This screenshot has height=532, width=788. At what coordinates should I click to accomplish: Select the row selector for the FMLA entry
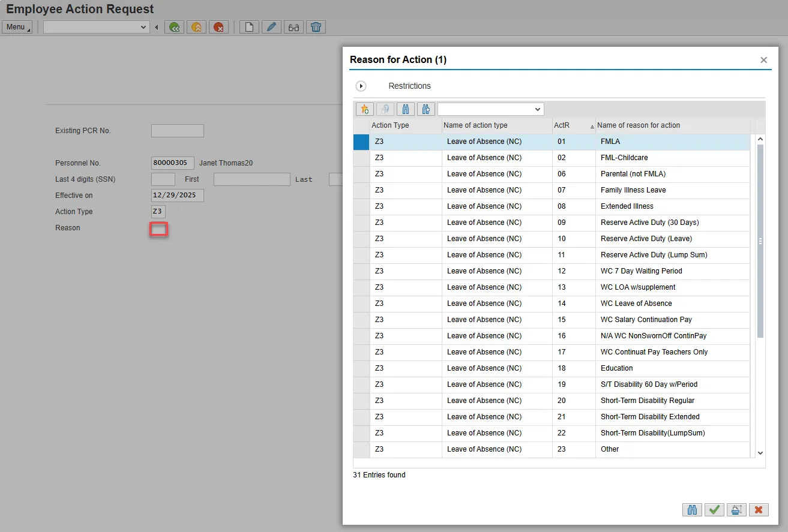[x=361, y=142]
